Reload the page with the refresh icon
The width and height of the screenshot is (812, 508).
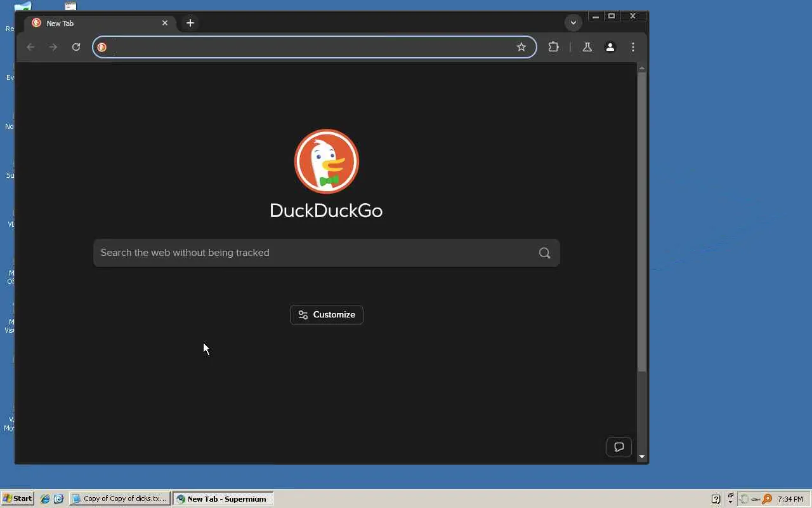pyautogui.click(x=76, y=47)
